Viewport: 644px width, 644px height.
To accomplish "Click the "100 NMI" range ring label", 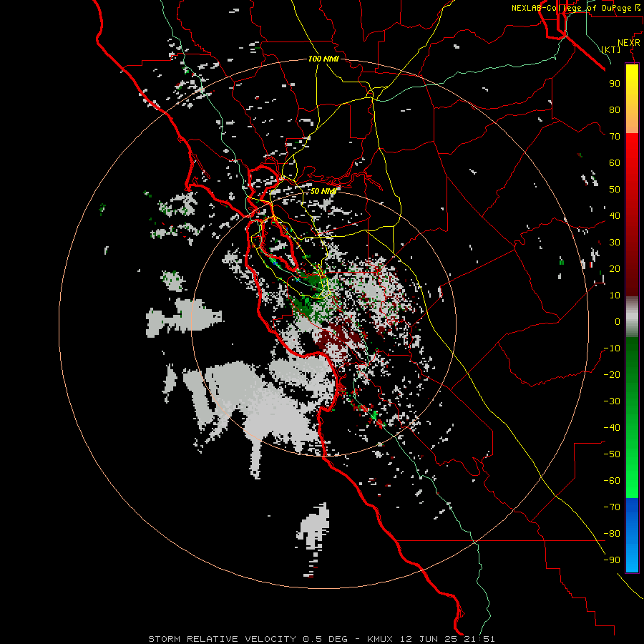I will point(323,59).
